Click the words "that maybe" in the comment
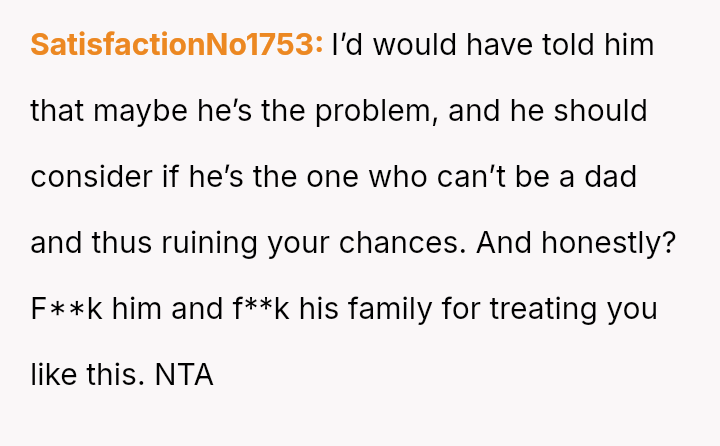Viewport: 720px width, 446px height. click(x=105, y=111)
